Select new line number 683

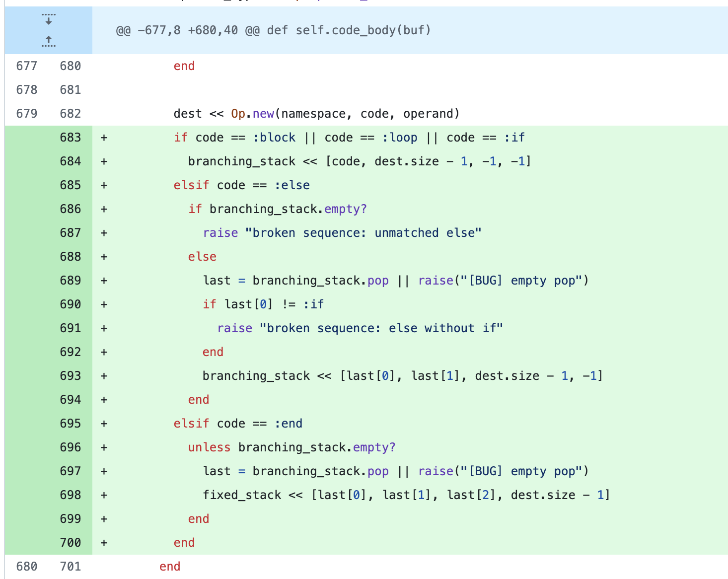coord(70,138)
